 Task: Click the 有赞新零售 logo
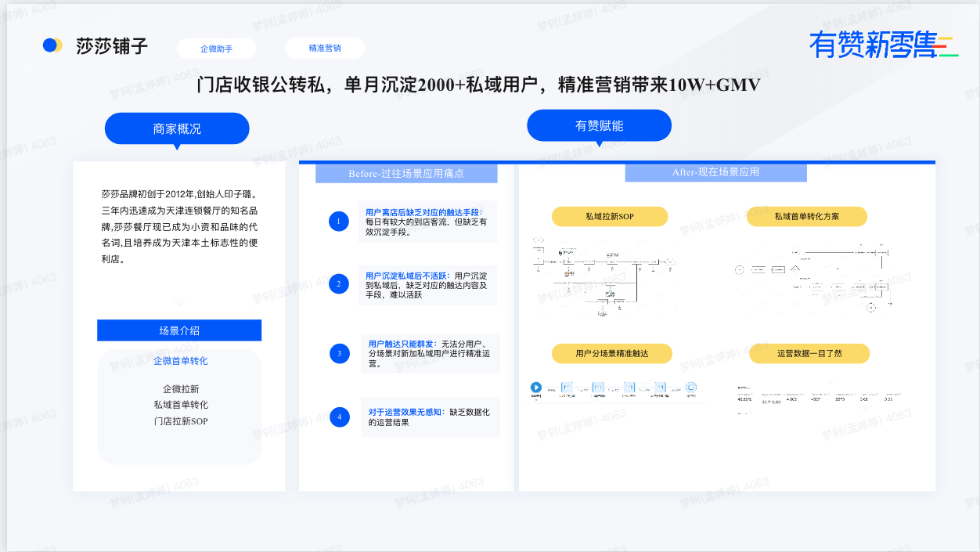tap(884, 45)
